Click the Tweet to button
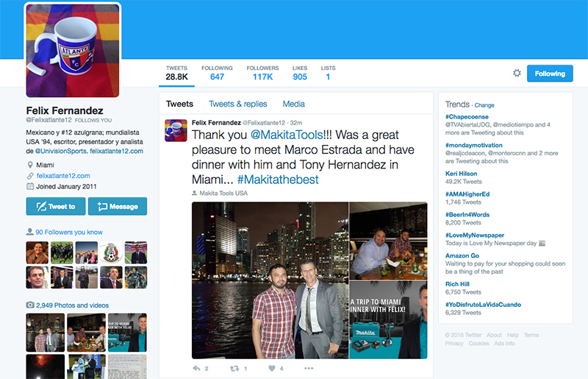Viewport: 588px width, 379px height. 56,206
